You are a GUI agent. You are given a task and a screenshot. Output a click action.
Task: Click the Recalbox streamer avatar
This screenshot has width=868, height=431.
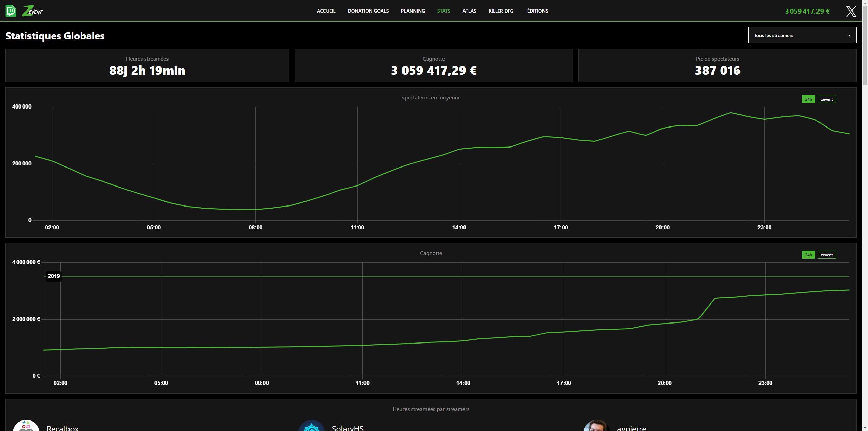27,426
